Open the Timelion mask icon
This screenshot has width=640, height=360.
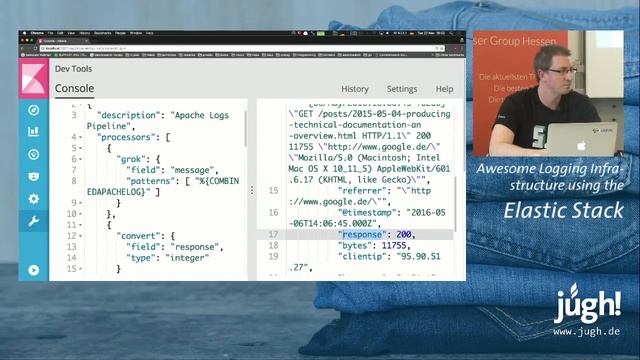coord(33,176)
